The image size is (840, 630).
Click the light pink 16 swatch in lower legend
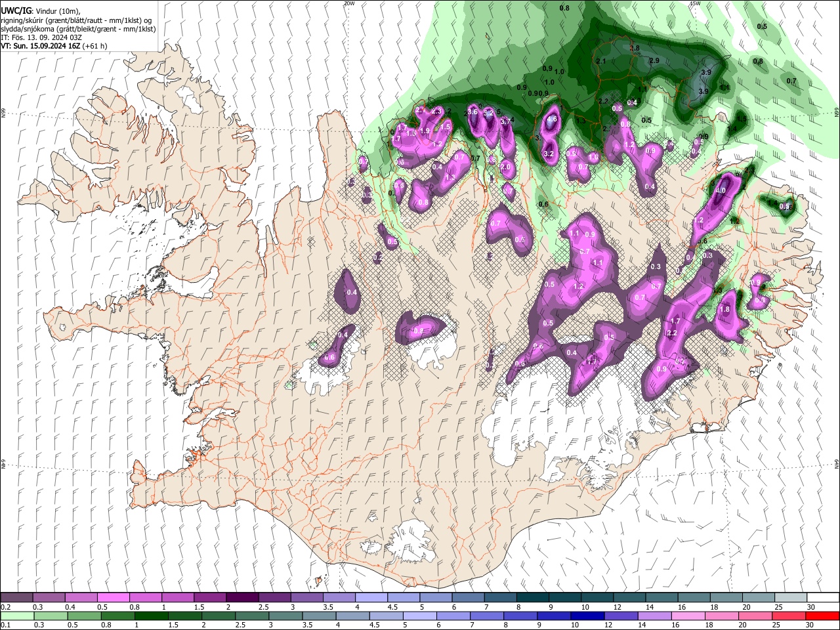[688, 616]
